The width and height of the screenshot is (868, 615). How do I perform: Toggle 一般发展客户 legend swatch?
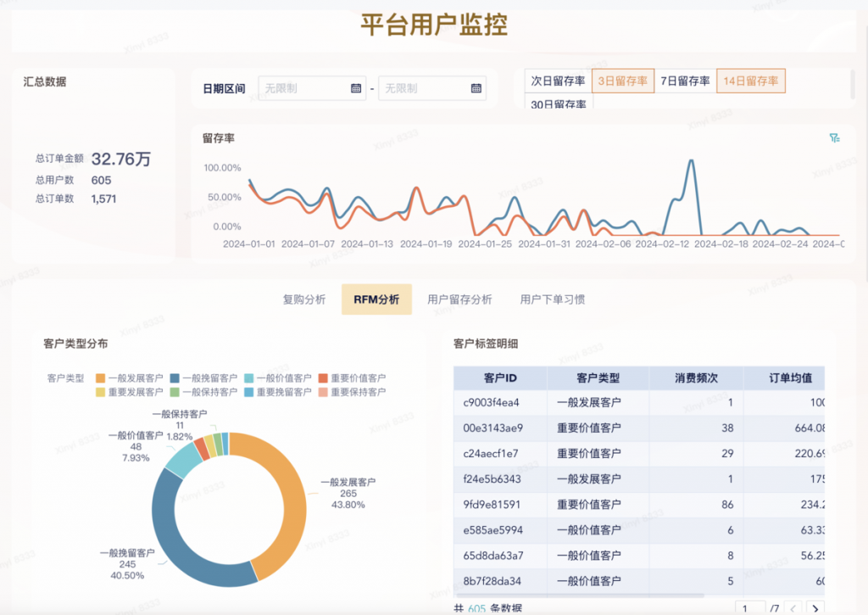tap(100, 378)
